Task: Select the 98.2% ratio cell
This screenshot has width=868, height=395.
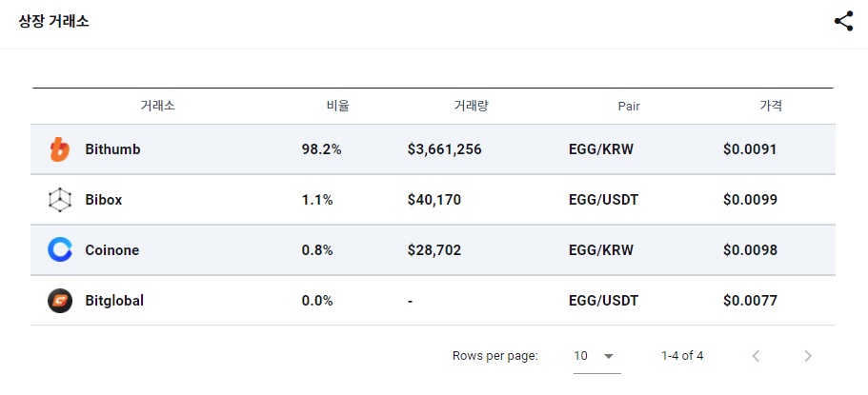Action: pos(322,149)
